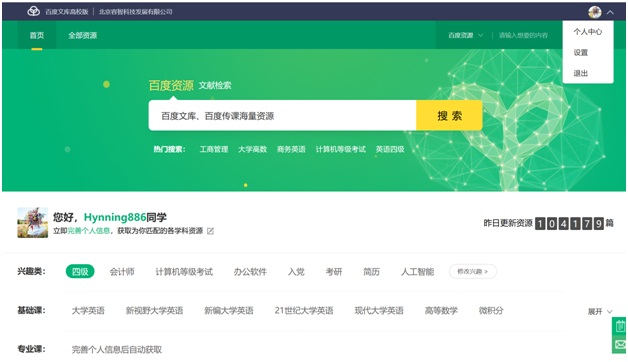Viewport: 628px width, 362px height.
Task: Click the envelope feedback icon
Action: pos(620,344)
